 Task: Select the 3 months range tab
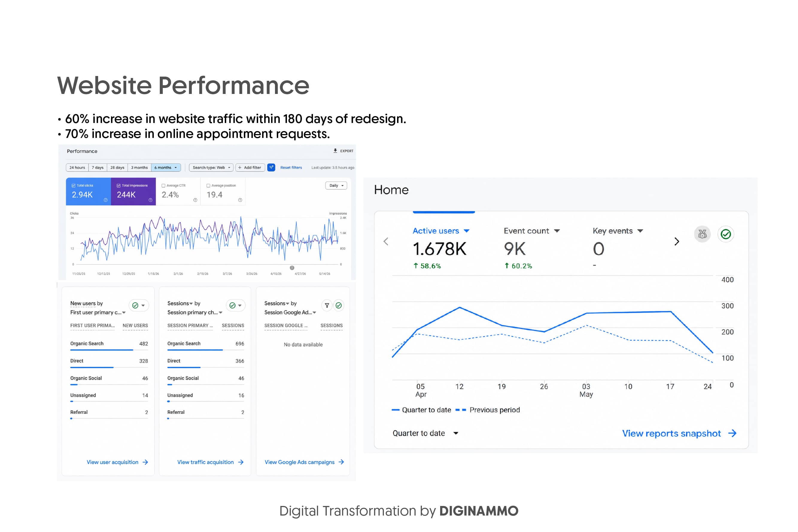pos(139,168)
